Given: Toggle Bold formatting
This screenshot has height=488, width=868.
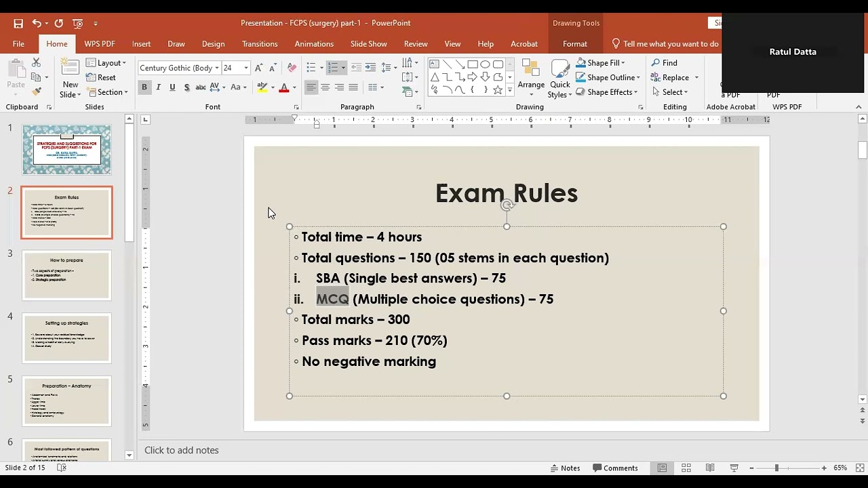Looking at the screenshot, I should pos(144,87).
